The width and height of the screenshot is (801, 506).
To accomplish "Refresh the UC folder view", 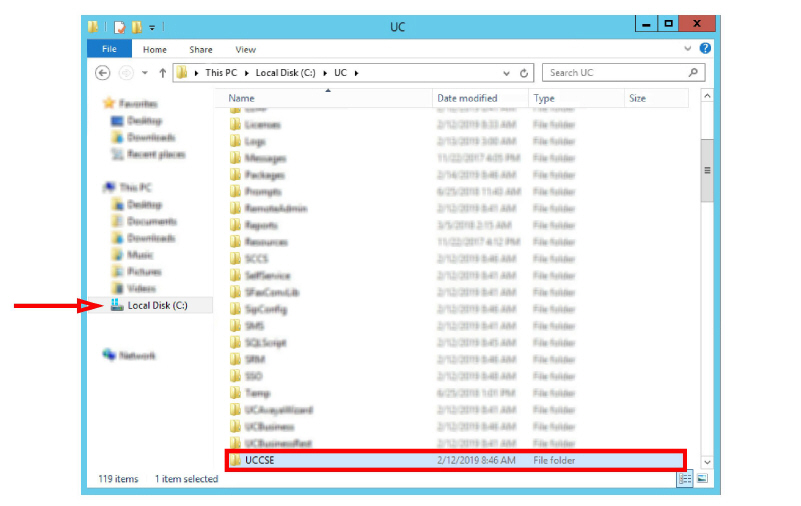I will point(523,73).
